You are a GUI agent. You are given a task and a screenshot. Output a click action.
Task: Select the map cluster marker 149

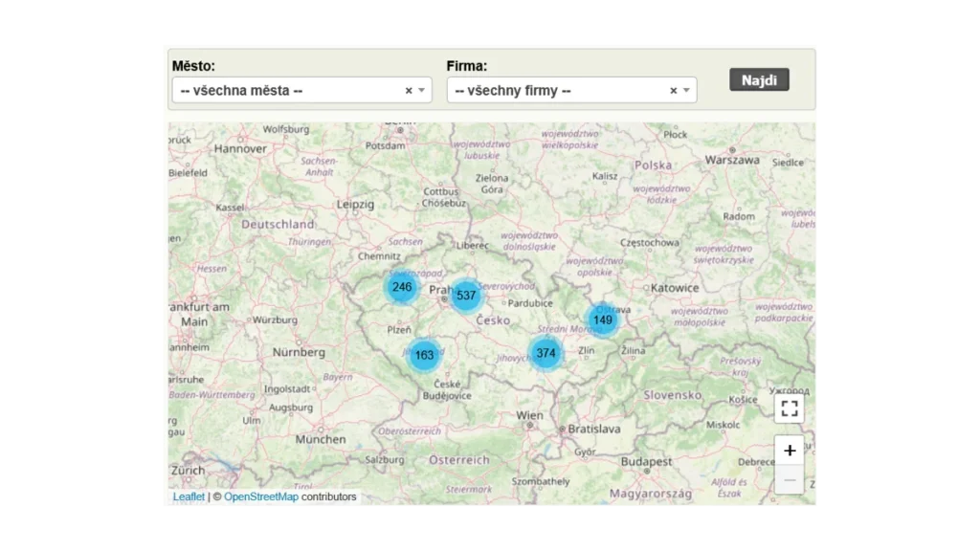point(603,320)
